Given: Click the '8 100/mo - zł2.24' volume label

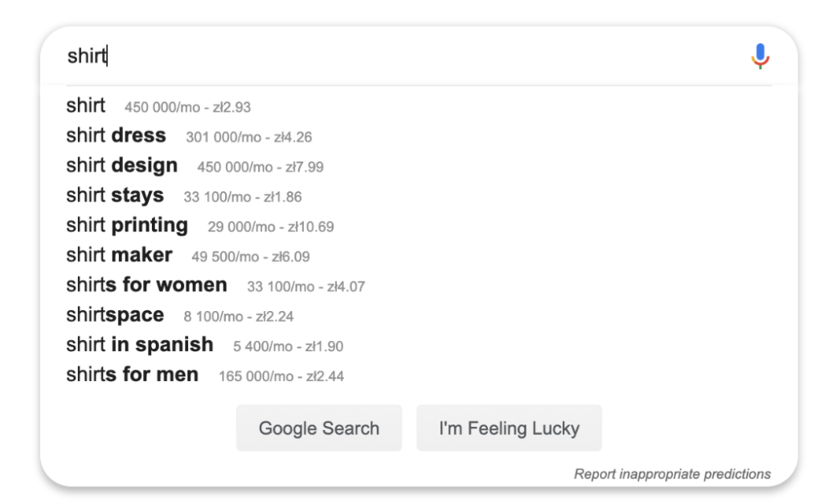Looking at the screenshot, I should 239,317.
